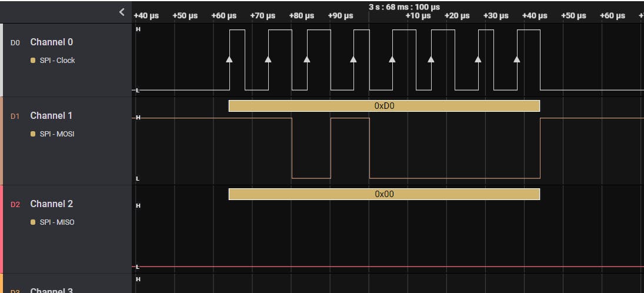Click the last rising-edge arrow on the clock

[517, 59]
